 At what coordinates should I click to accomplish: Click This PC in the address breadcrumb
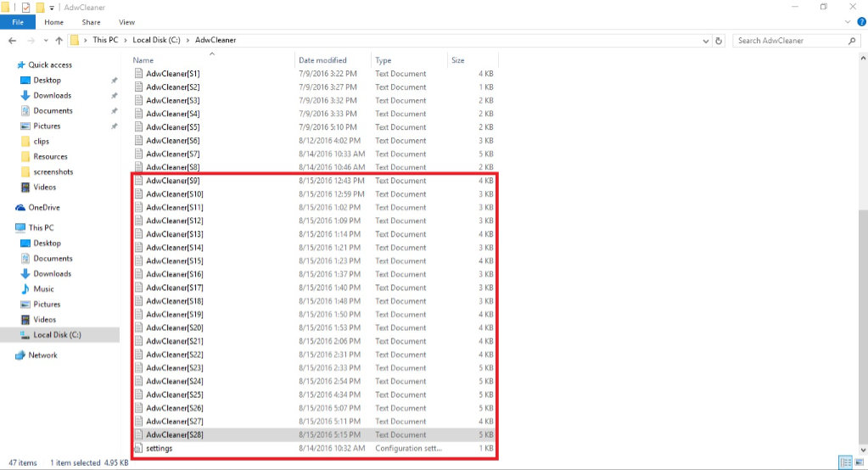(105, 40)
